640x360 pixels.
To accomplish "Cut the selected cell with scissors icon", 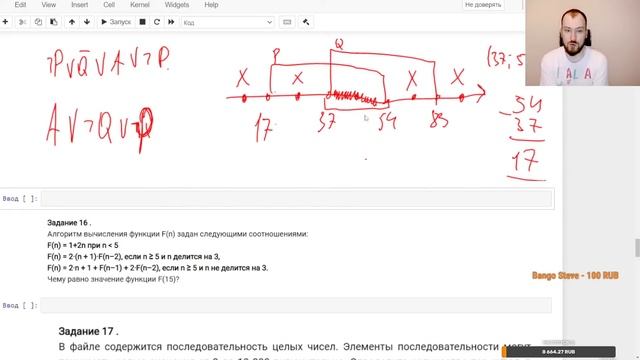I will (22, 22).
